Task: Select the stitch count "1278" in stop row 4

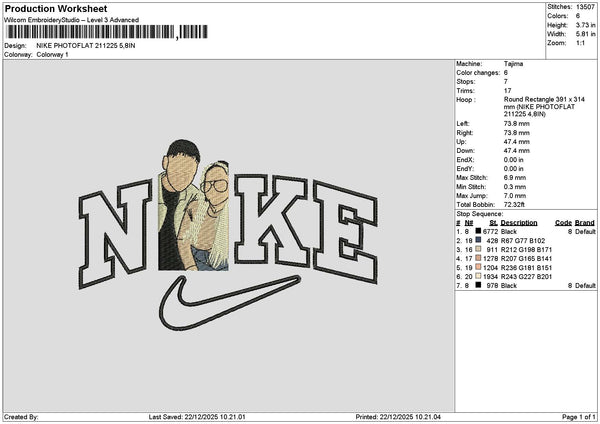Action: [x=491, y=259]
